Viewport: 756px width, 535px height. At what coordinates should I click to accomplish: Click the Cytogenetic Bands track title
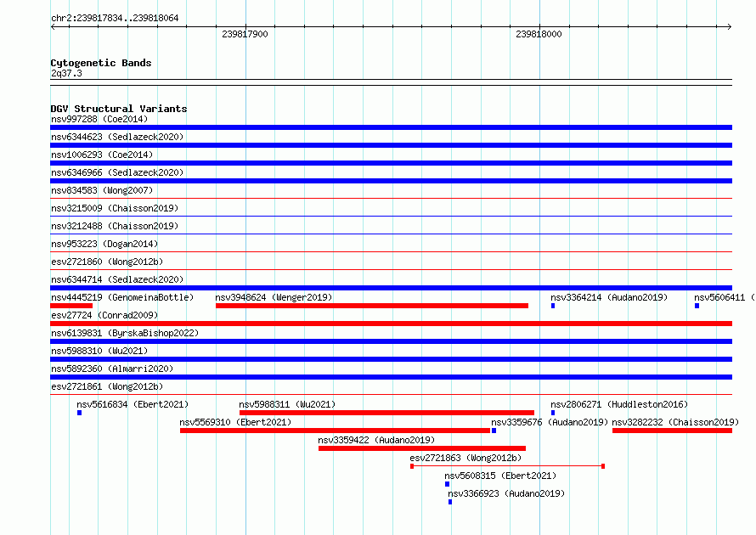tap(101, 63)
